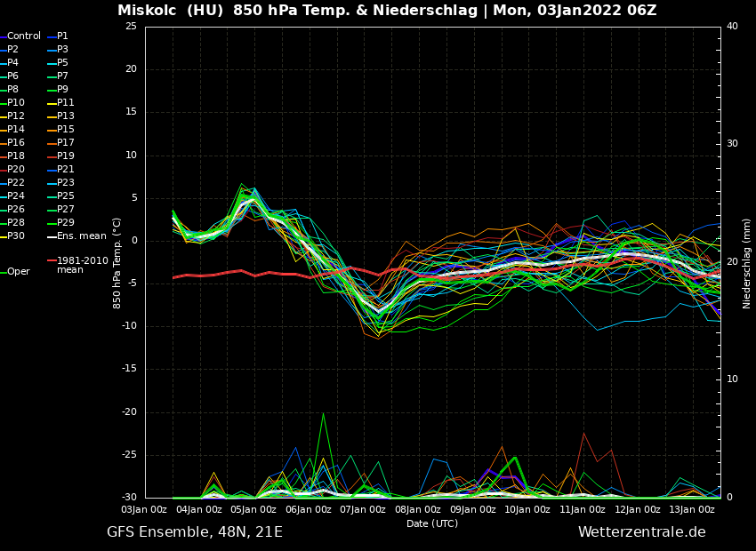The width and height of the screenshot is (756, 551).
Task: Click the P20 legend entry
Action: pyautogui.click(x=16, y=170)
